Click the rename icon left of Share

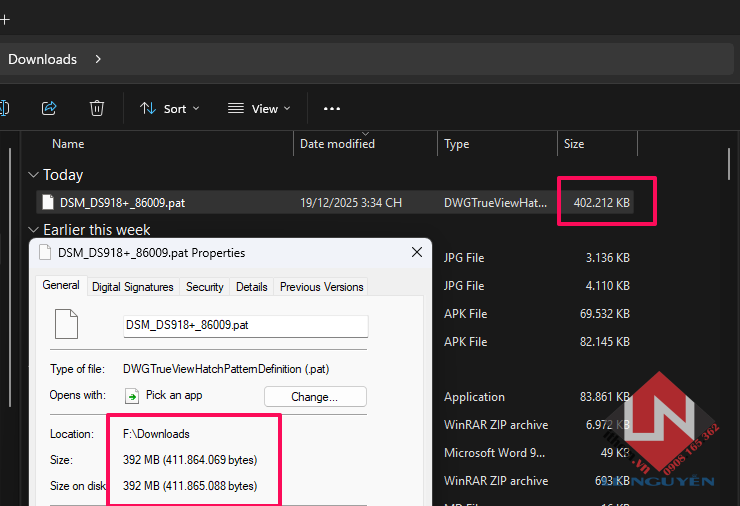coord(4,108)
